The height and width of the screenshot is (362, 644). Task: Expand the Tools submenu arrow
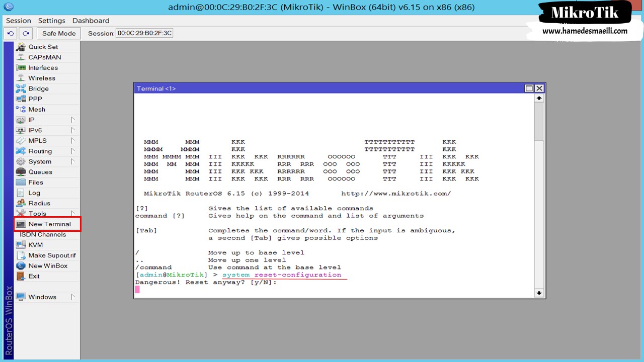(x=72, y=213)
